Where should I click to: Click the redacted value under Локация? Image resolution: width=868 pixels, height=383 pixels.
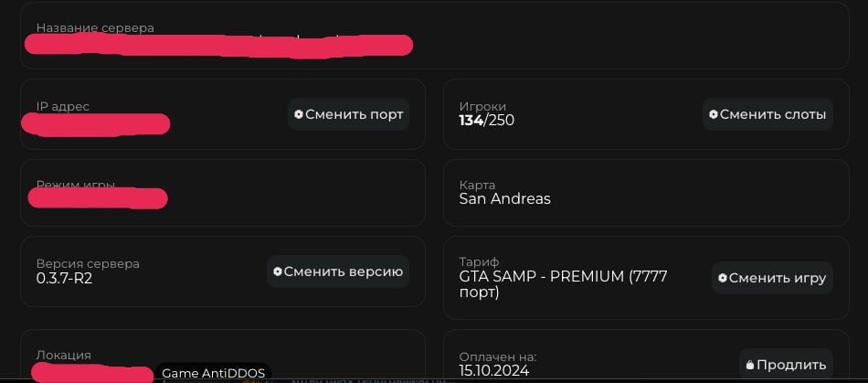point(91,372)
